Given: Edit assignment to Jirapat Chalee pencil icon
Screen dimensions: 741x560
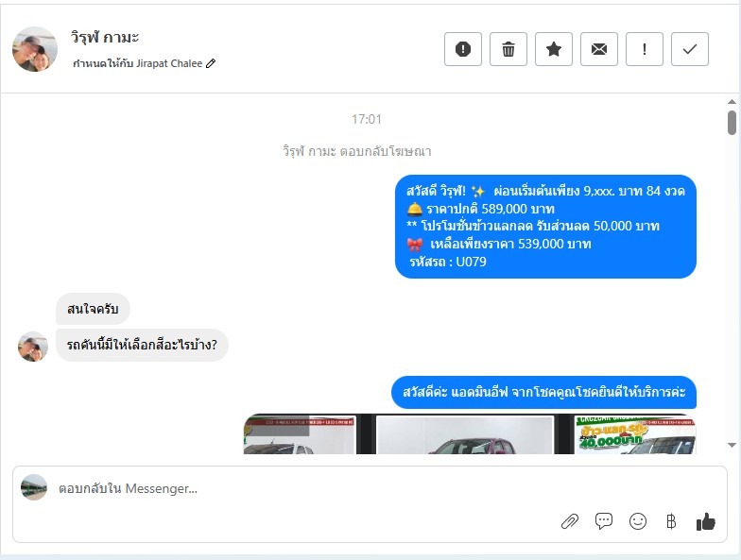Looking at the screenshot, I should coord(211,63).
